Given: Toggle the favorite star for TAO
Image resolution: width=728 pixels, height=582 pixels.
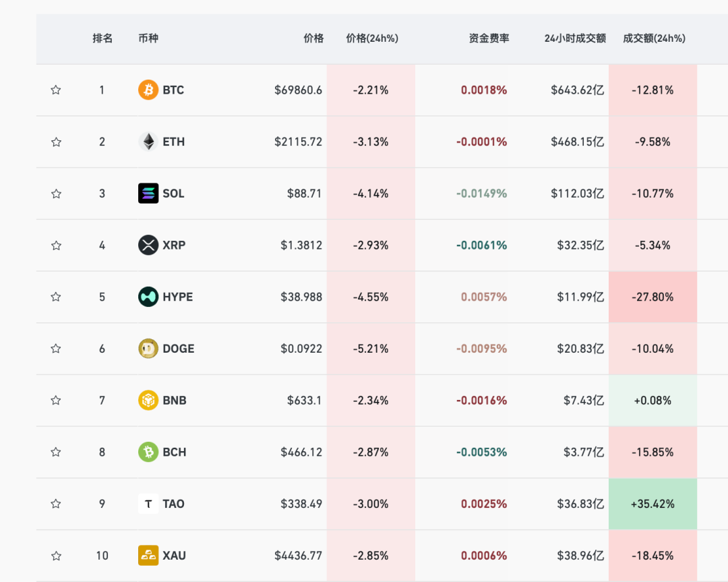Looking at the screenshot, I should pos(56,503).
